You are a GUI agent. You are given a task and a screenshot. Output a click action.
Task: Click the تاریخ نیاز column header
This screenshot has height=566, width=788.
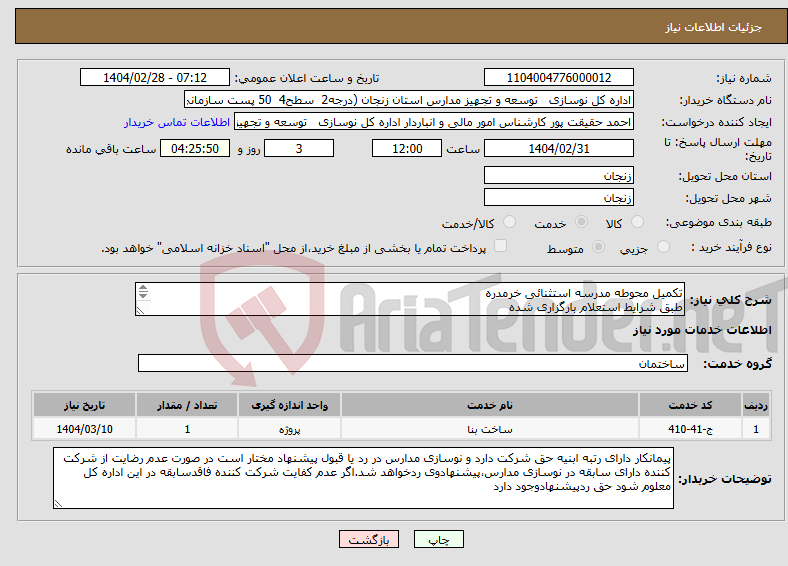click(84, 405)
